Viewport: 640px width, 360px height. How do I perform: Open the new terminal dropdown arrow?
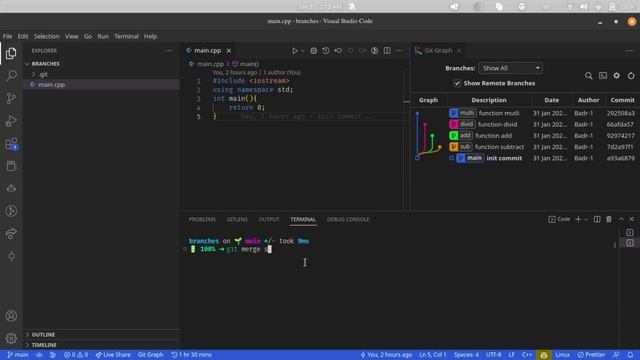tap(586, 220)
